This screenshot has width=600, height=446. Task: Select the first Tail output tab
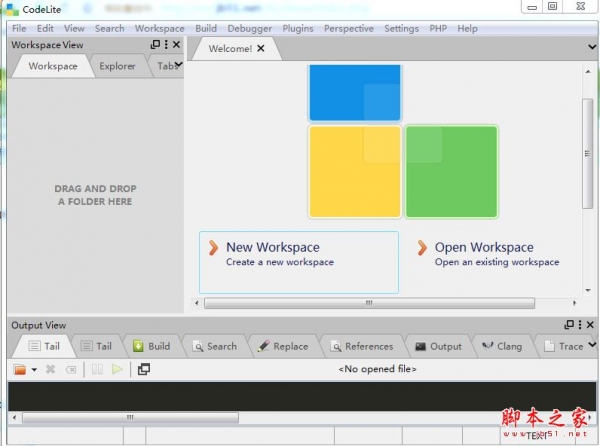[44, 346]
